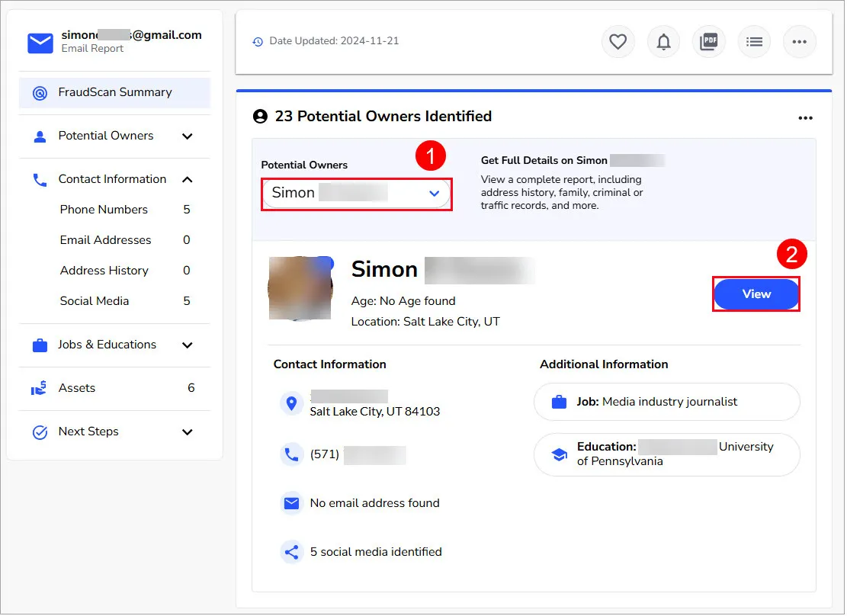Click the social media share icon

(x=291, y=552)
